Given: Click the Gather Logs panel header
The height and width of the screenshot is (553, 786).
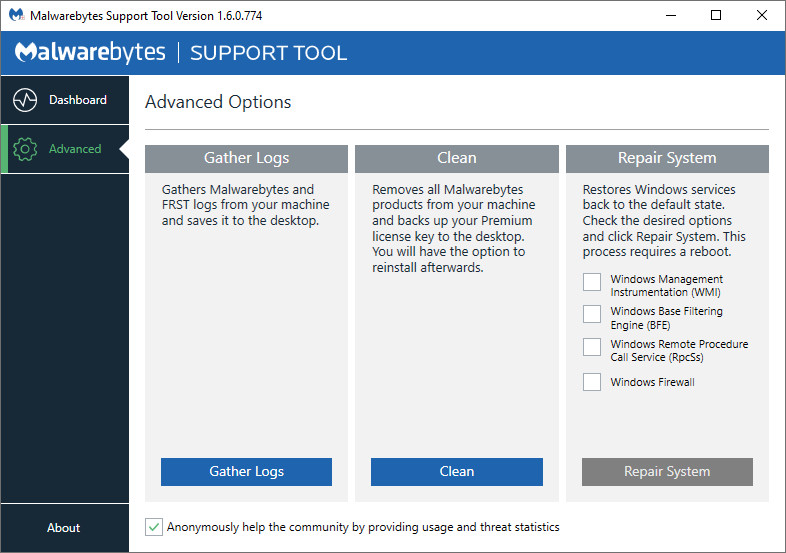Looking at the screenshot, I should pyautogui.click(x=246, y=158).
